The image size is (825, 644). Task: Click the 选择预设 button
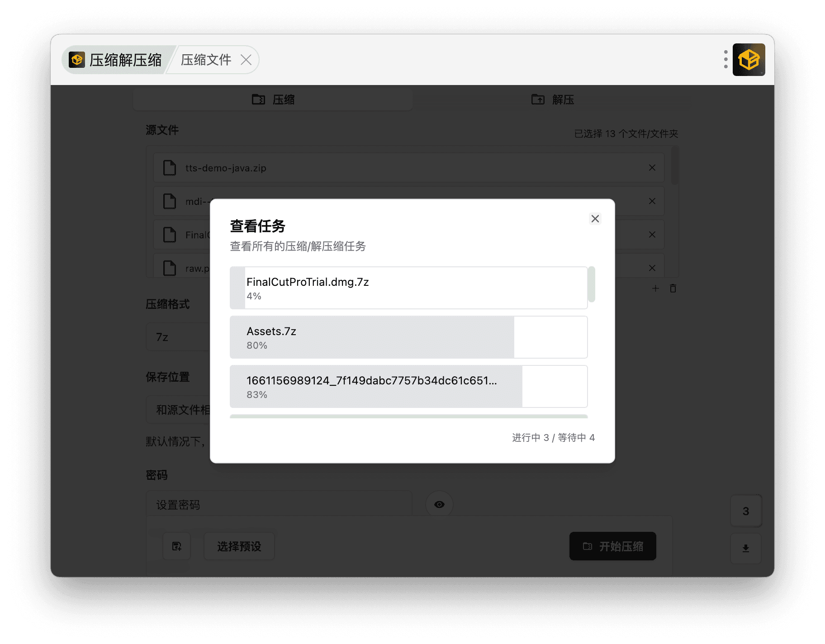pyautogui.click(x=239, y=546)
